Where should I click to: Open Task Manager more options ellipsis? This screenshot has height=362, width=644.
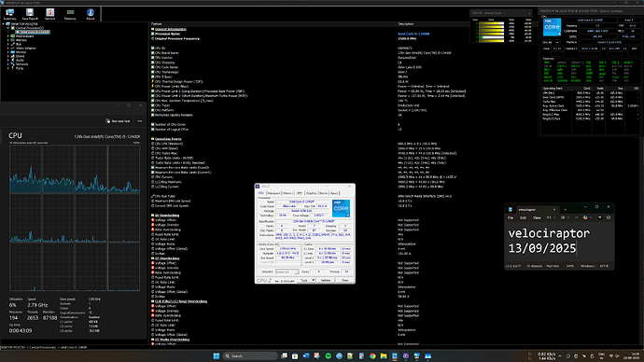pyautogui.click(x=140, y=121)
